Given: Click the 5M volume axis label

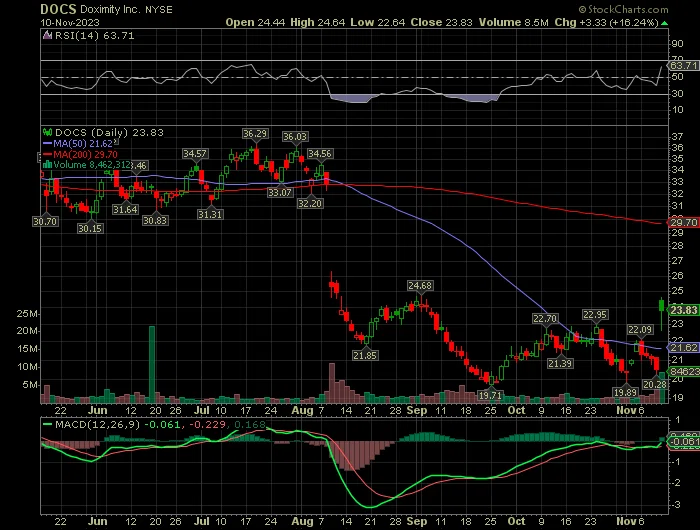Looking at the screenshot, I should tap(30, 384).
